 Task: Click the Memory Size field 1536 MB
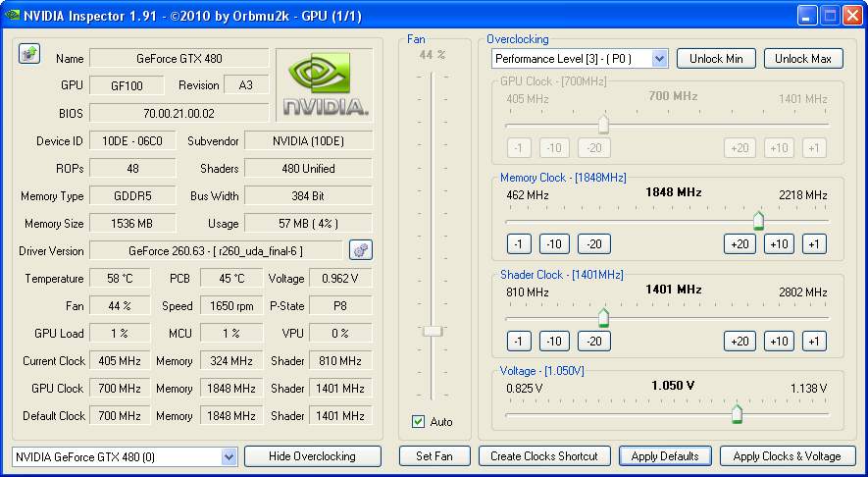pyautogui.click(x=132, y=223)
